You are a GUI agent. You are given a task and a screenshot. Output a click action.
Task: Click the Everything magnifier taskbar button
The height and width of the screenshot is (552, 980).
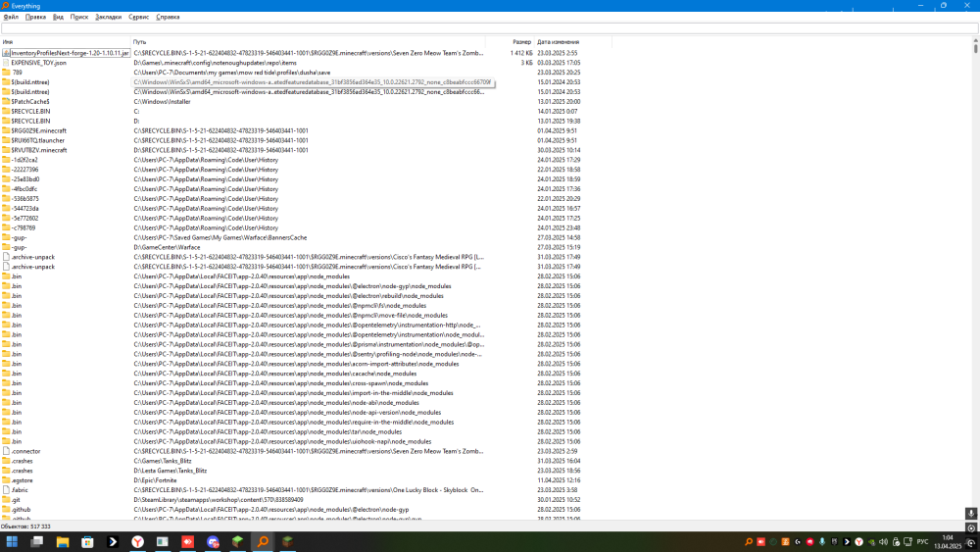coord(263,541)
